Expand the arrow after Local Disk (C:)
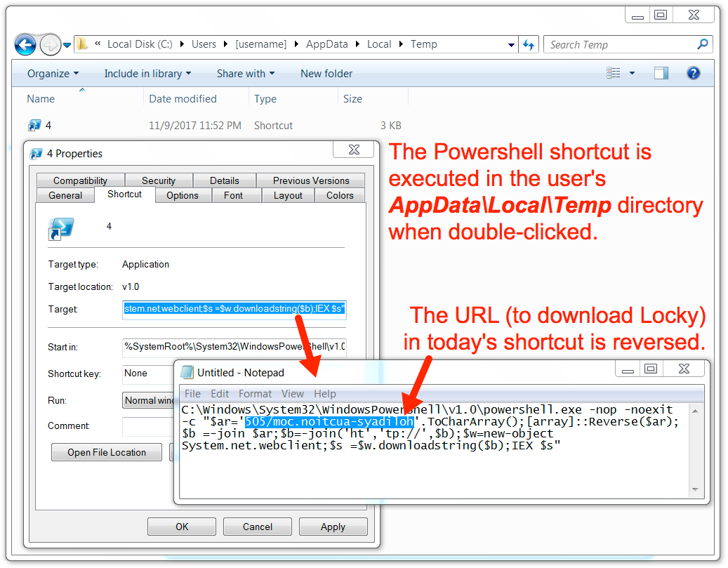This screenshot has height=568, width=728. 182,44
